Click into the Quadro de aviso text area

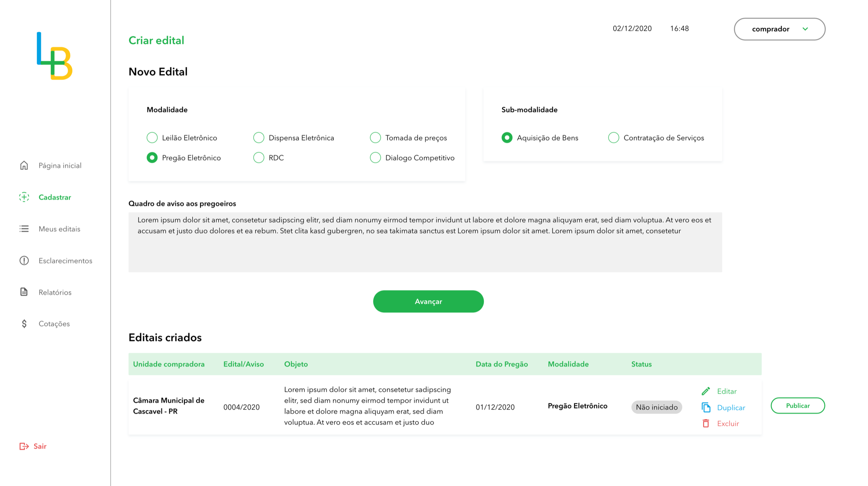coord(425,242)
